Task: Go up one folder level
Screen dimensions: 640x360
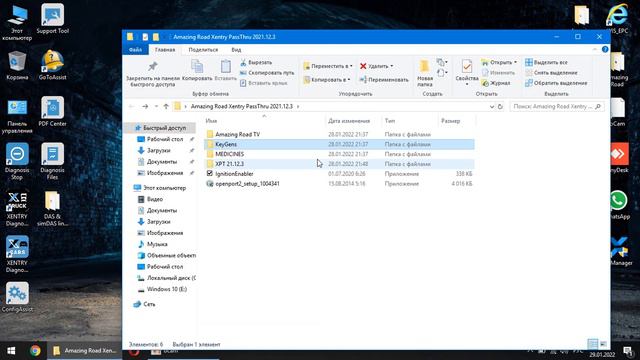Action: pos(166,107)
